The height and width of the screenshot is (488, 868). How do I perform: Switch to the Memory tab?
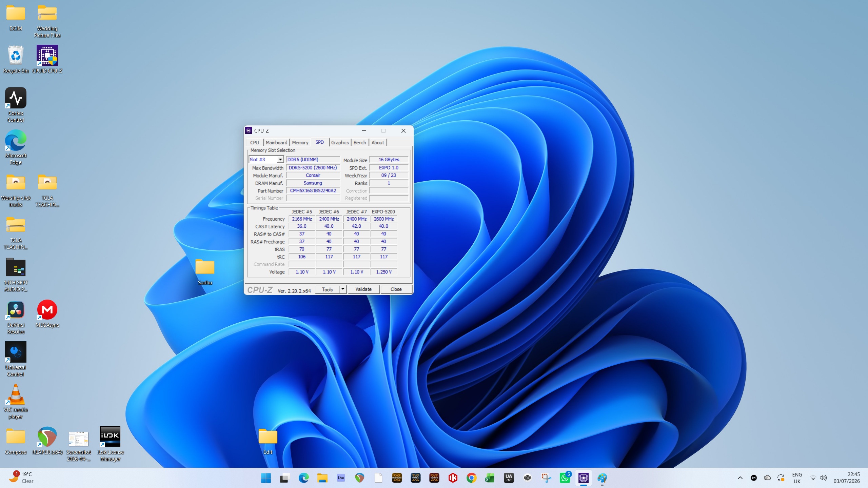point(300,143)
